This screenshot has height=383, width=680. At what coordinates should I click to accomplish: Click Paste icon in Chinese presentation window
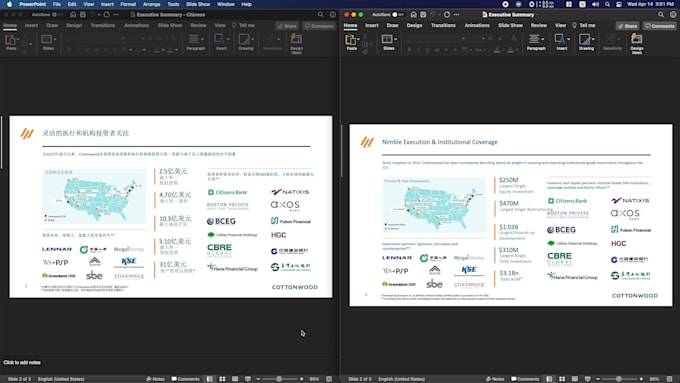10,40
